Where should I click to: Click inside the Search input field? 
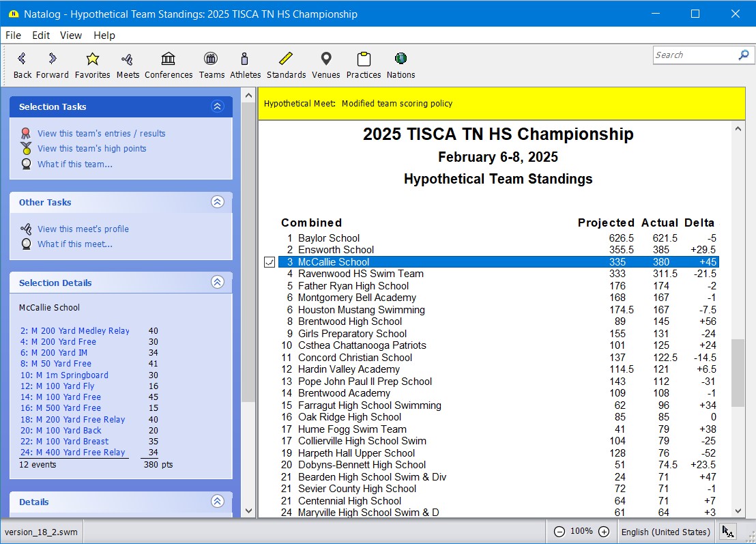click(693, 55)
